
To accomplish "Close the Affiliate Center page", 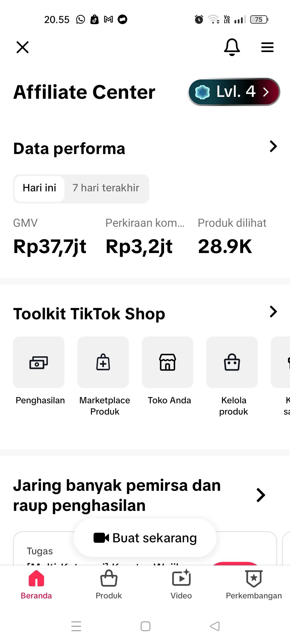I will coord(23,47).
